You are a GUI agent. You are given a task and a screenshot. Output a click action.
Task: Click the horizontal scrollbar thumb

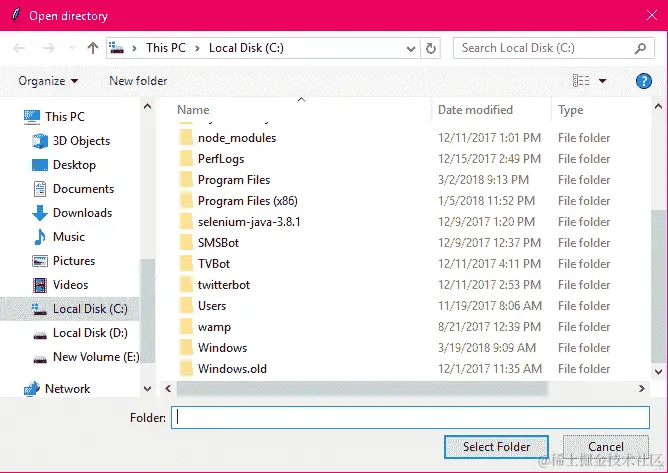coord(362,388)
